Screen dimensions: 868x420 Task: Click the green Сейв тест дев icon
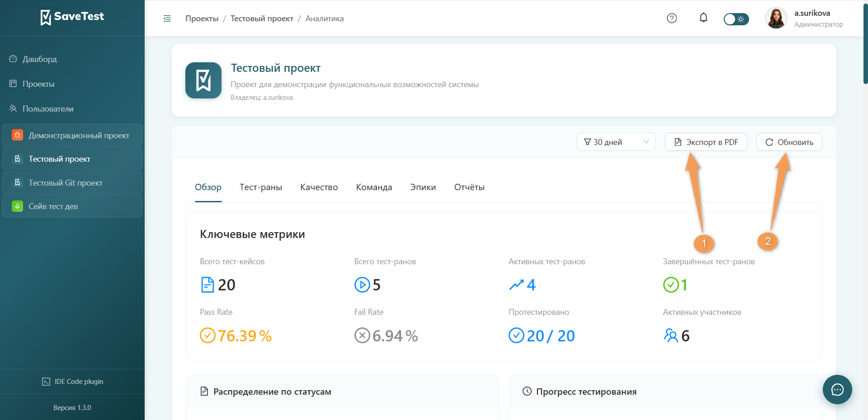pos(17,206)
